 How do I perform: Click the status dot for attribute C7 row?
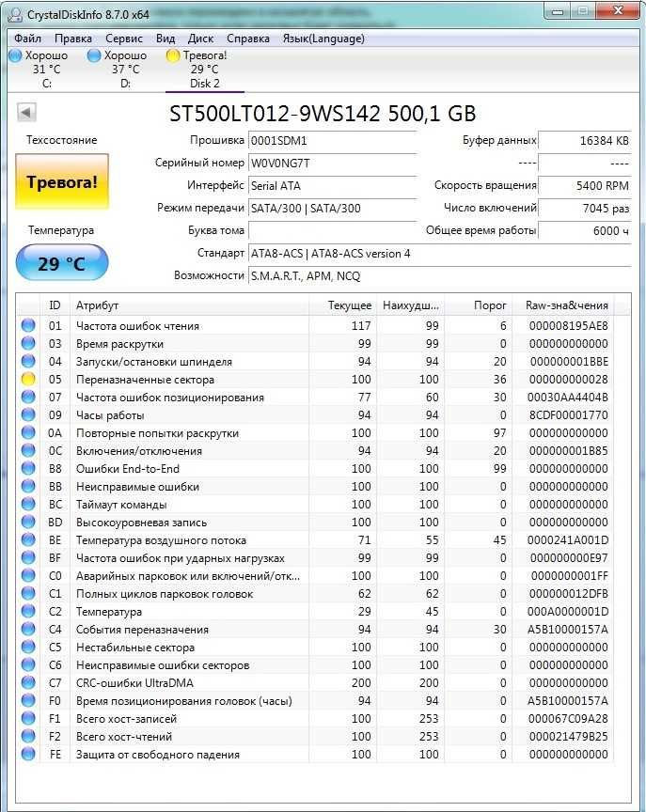[x=28, y=682]
